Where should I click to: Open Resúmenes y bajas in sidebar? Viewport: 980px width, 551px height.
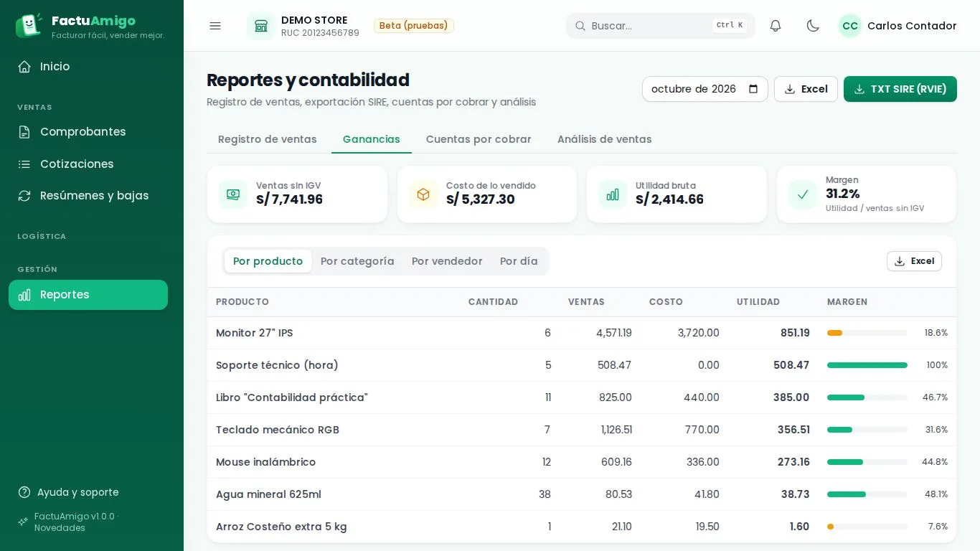(88, 196)
